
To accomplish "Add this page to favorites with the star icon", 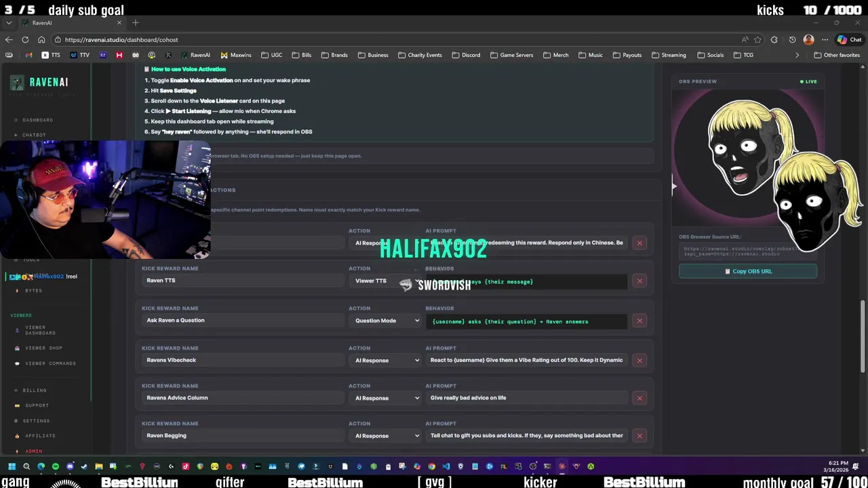I will [759, 39].
